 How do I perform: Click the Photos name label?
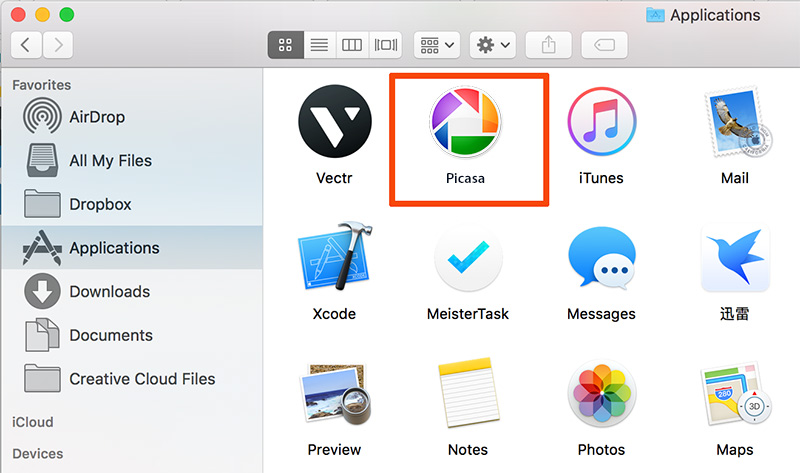[x=602, y=450]
